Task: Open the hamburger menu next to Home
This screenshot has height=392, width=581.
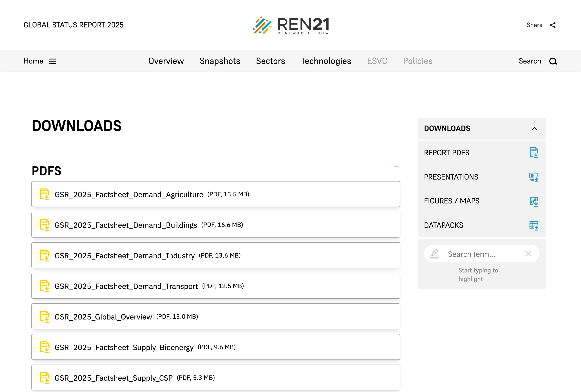Action: click(x=53, y=61)
